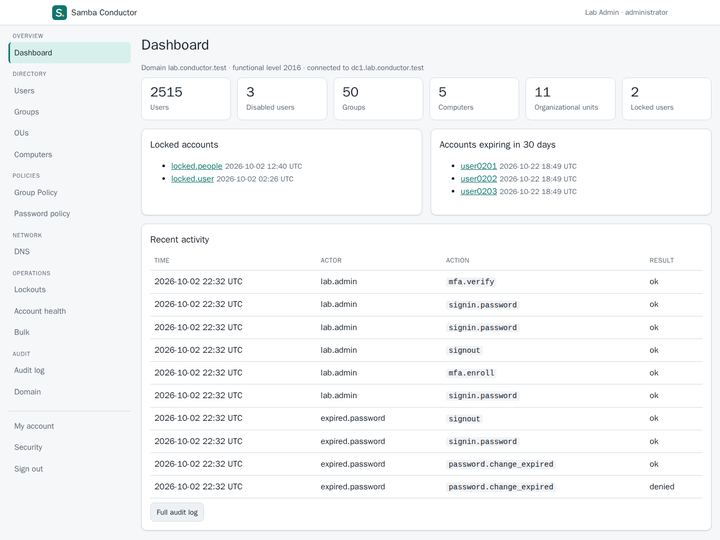Click the Locked accounts heading

click(184, 145)
